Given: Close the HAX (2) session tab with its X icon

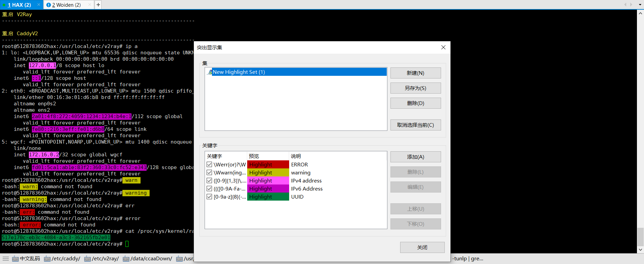Looking at the screenshot, I should (x=39, y=5).
